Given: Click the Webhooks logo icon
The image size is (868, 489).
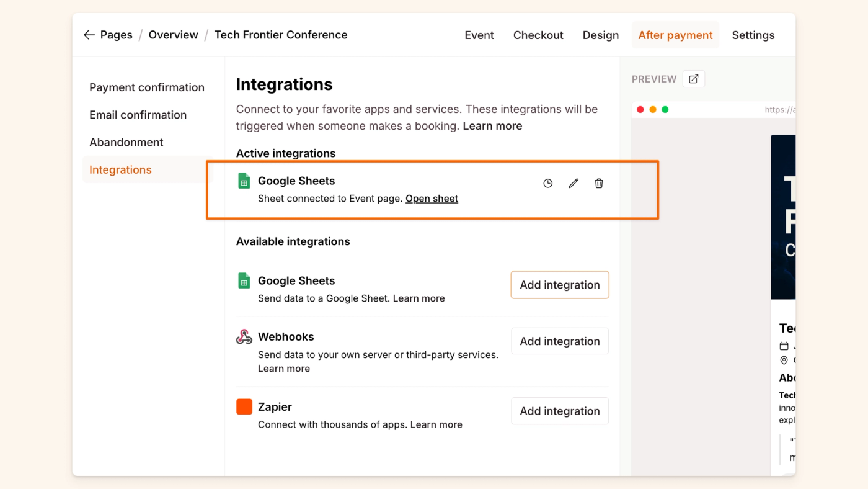Looking at the screenshot, I should tap(244, 337).
